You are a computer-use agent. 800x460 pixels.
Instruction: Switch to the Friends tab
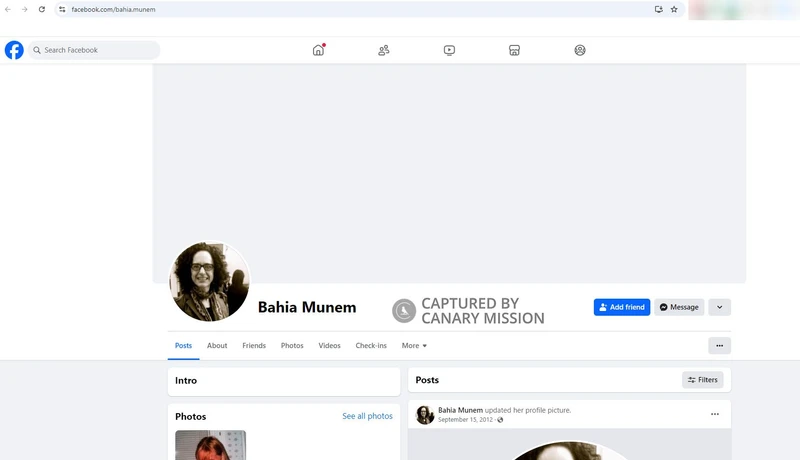pyautogui.click(x=254, y=346)
